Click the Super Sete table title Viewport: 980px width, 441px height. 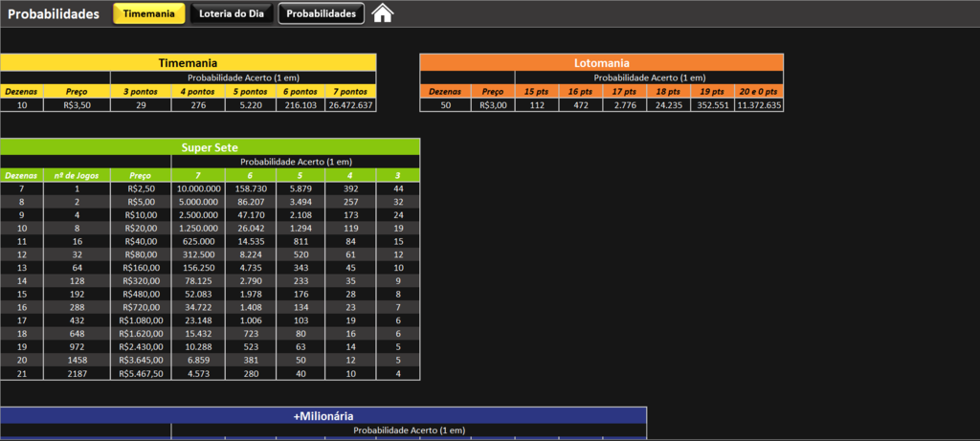tap(210, 147)
